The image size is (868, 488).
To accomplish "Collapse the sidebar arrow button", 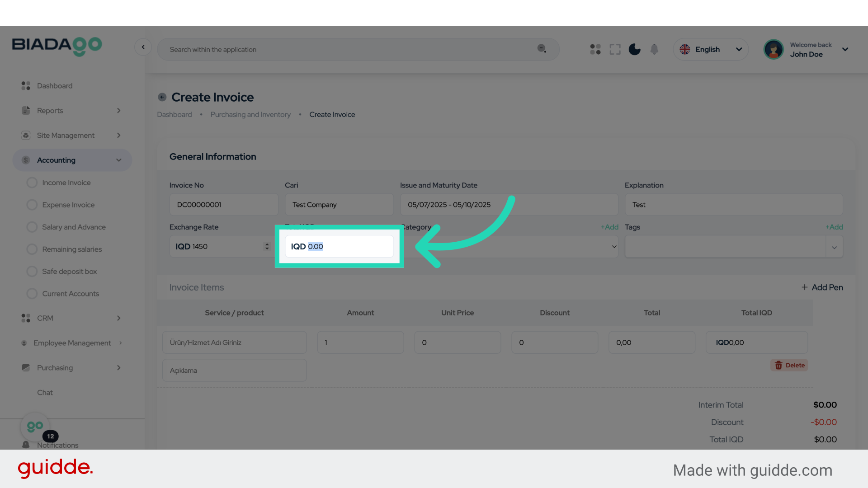I will click(x=143, y=47).
